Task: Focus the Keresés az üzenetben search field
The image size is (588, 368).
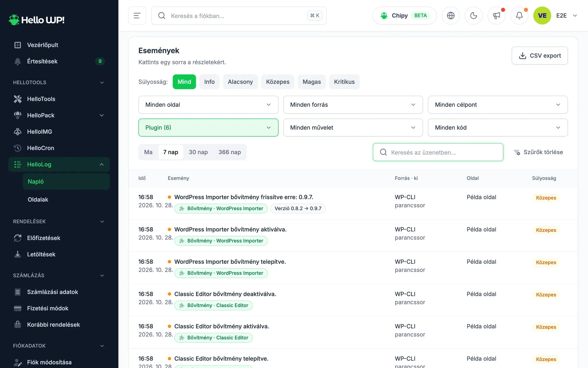Action: [438, 152]
